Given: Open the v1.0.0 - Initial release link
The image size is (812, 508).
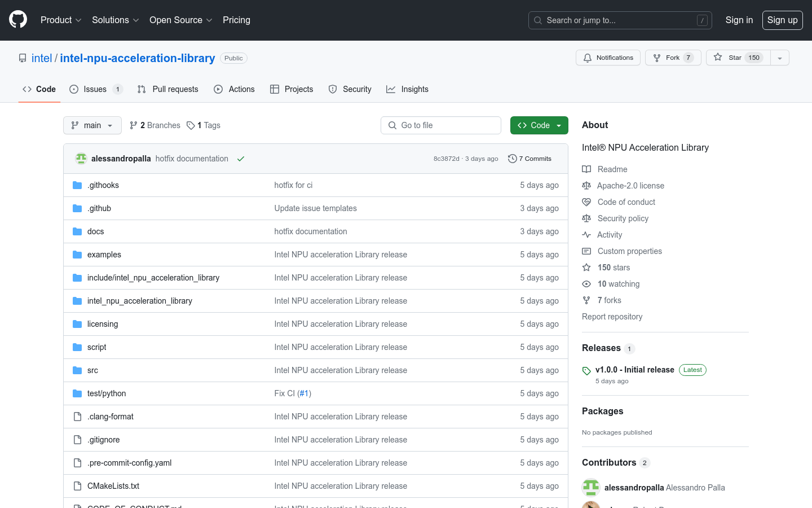Looking at the screenshot, I should click(635, 370).
